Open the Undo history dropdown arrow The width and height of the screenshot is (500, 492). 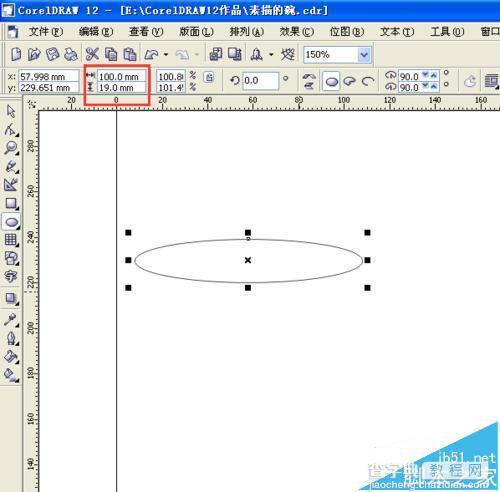point(166,54)
